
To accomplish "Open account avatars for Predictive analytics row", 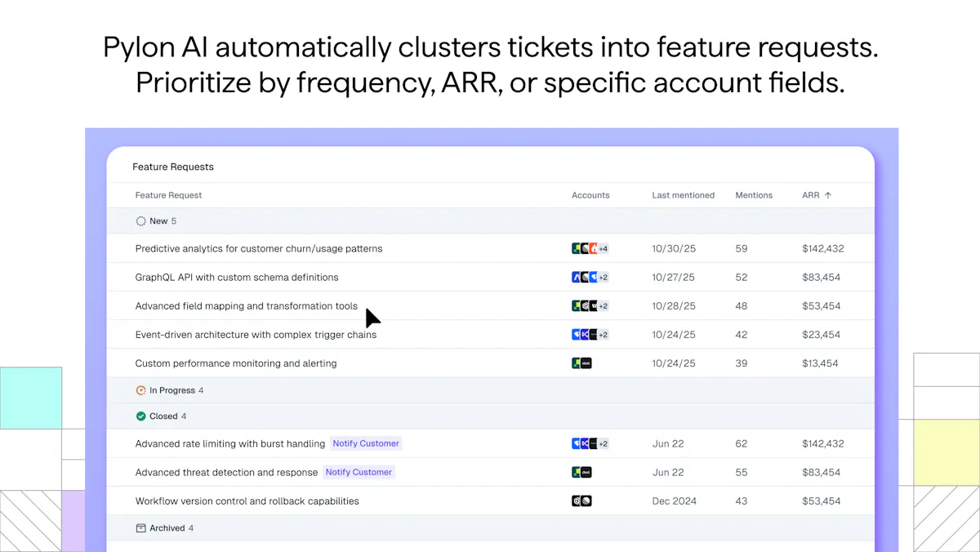I will pyautogui.click(x=590, y=248).
